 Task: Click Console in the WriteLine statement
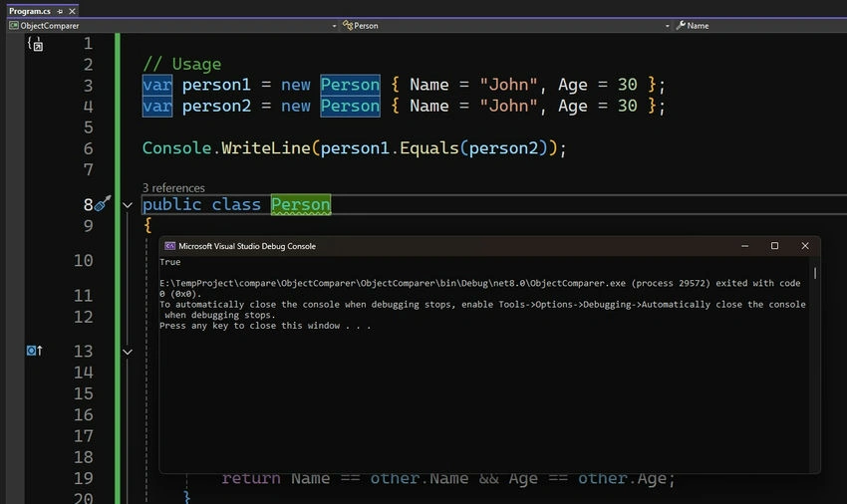point(176,148)
